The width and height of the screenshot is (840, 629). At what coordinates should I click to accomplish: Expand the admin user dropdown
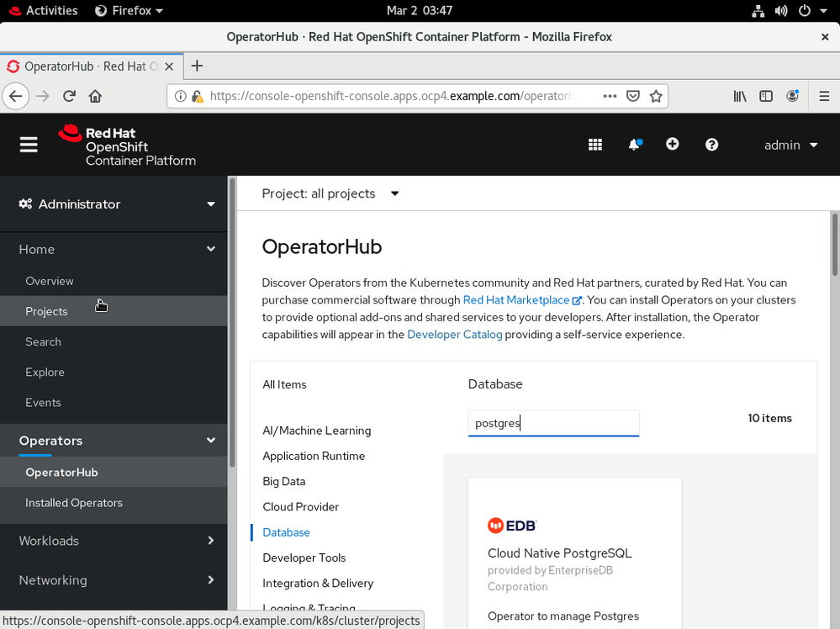tap(790, 145)
